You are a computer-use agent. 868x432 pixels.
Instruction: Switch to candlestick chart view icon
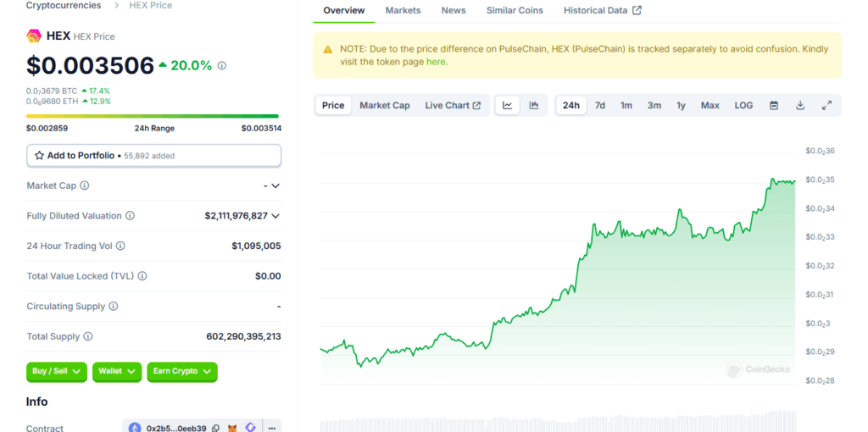(x=534, y=105)
